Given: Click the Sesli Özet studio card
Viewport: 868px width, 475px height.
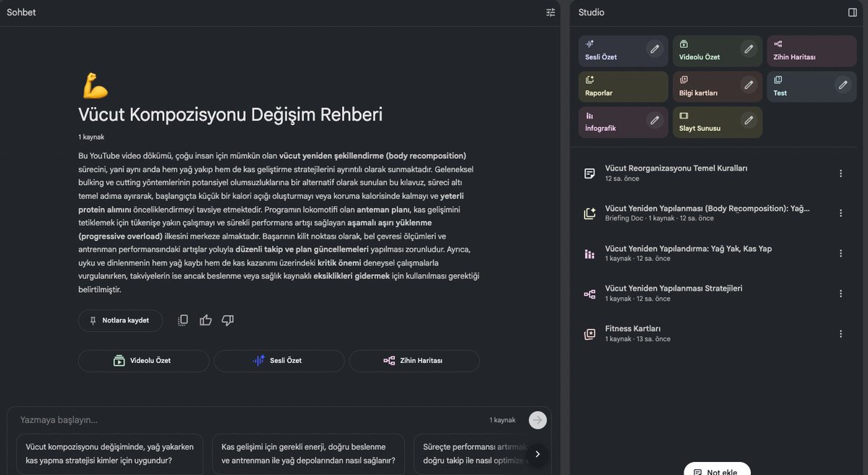Looking at the screenshot, I should click(623, 51).
